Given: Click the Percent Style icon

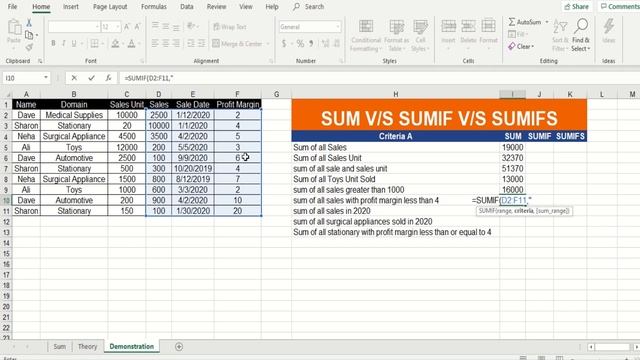Looking at the screenshot, I should [x=300, y=43].
